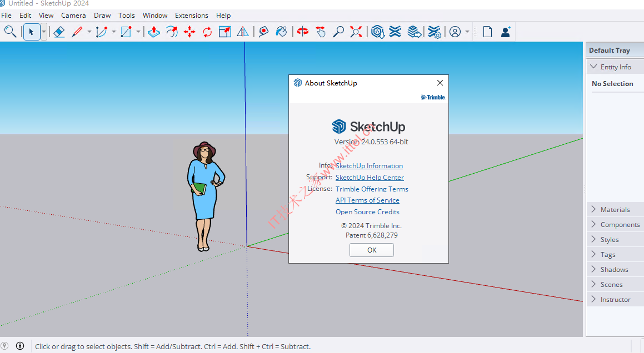Open the 3D Warehouse icon

click(377, 32)
